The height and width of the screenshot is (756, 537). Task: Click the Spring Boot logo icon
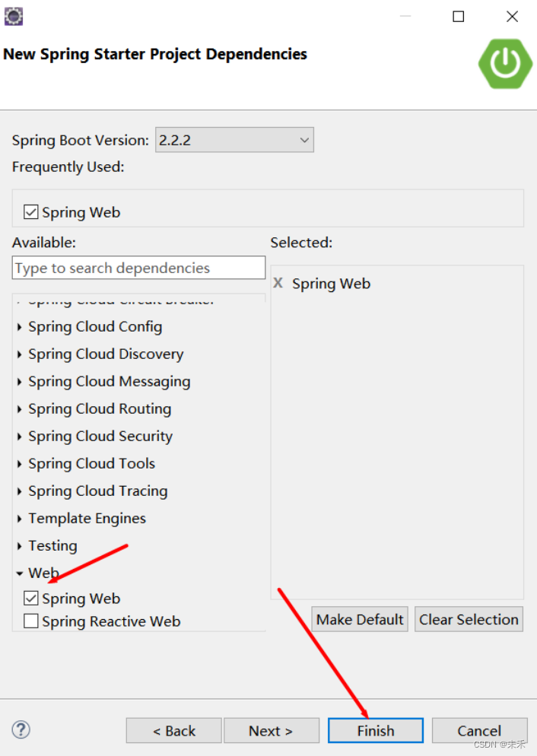click(x=505, y=64)
